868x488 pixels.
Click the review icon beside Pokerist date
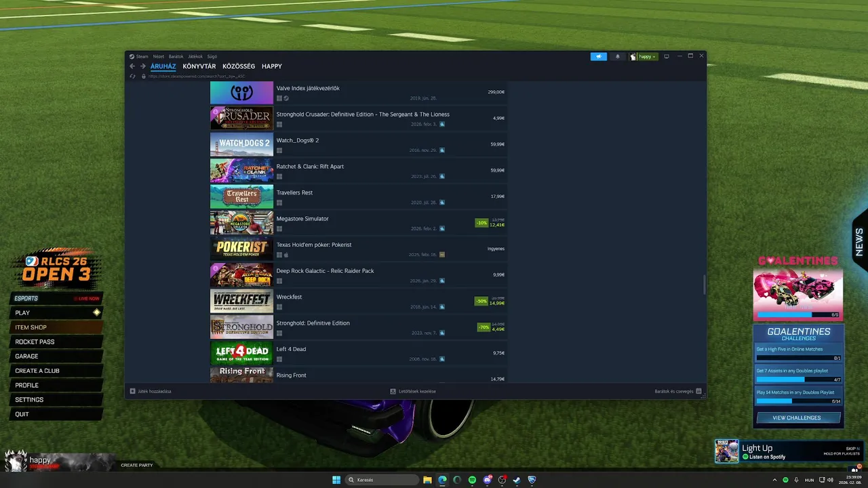[442, 255]
